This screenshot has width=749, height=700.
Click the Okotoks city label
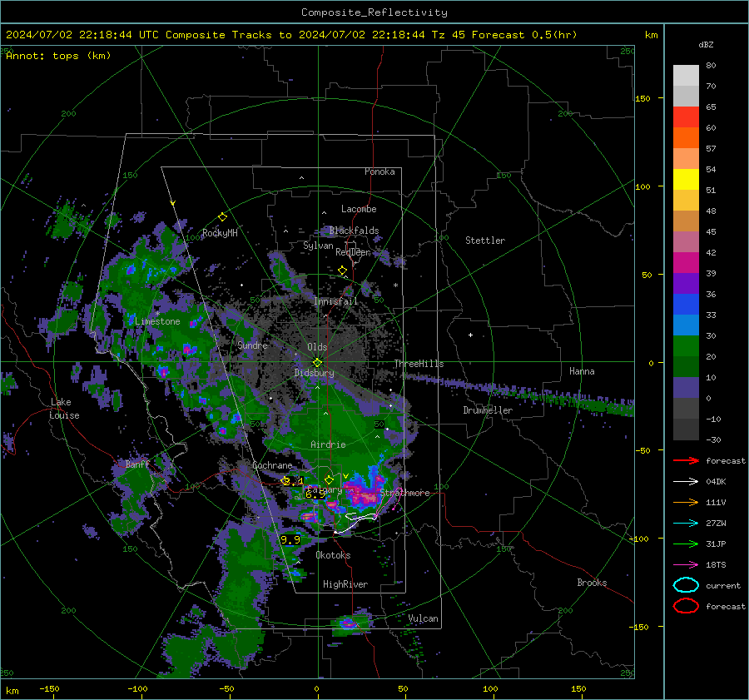(x=333, y=555)
